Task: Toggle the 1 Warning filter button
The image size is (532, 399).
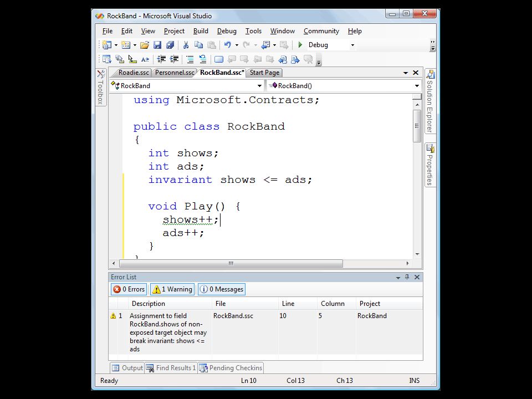Action: (x=173, y=289)
